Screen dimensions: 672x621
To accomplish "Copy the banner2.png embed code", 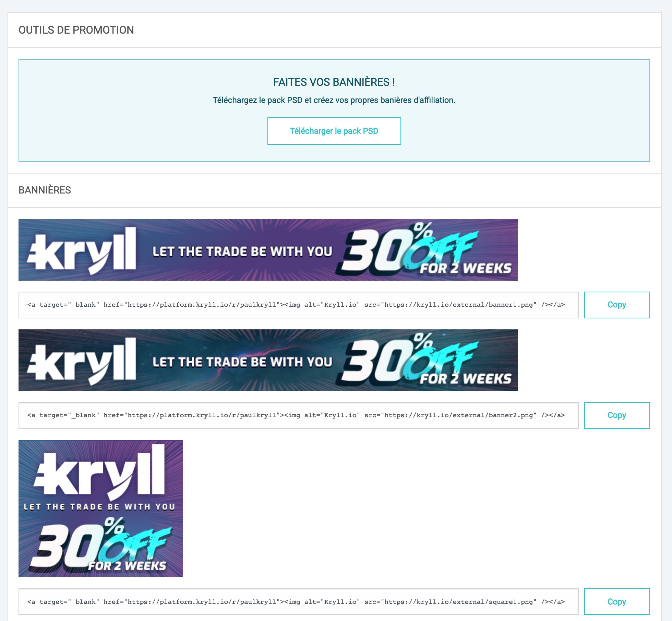I will click(617, 415).
